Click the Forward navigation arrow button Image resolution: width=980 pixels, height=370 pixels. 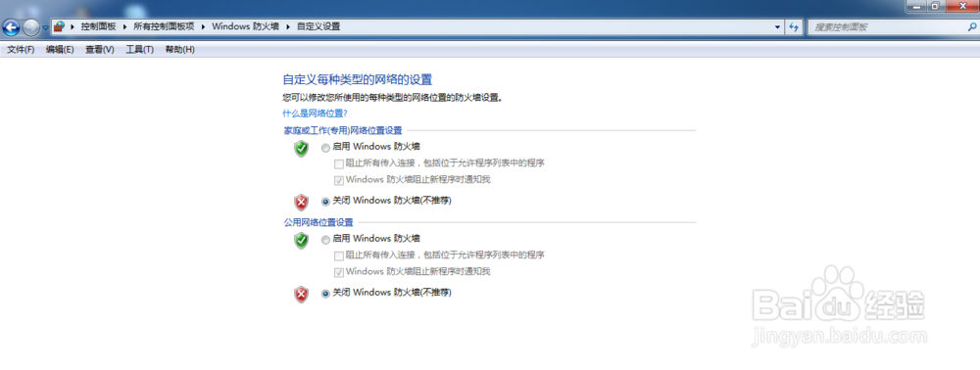pyautogui.click(x=30, y=27)
